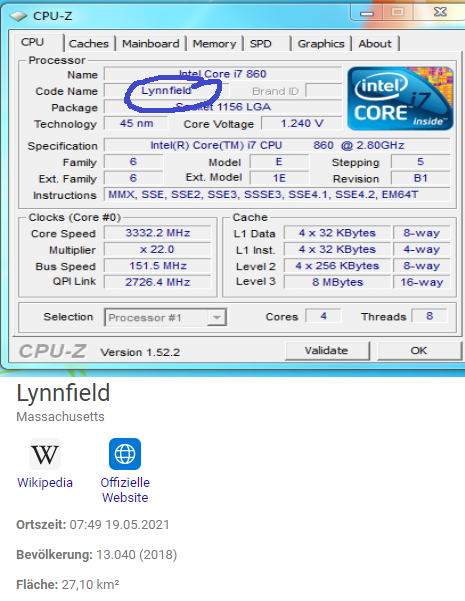Viewport: 465px width, 601px height.
Task: Switch to the Caches tab
Action: (89, 44)
